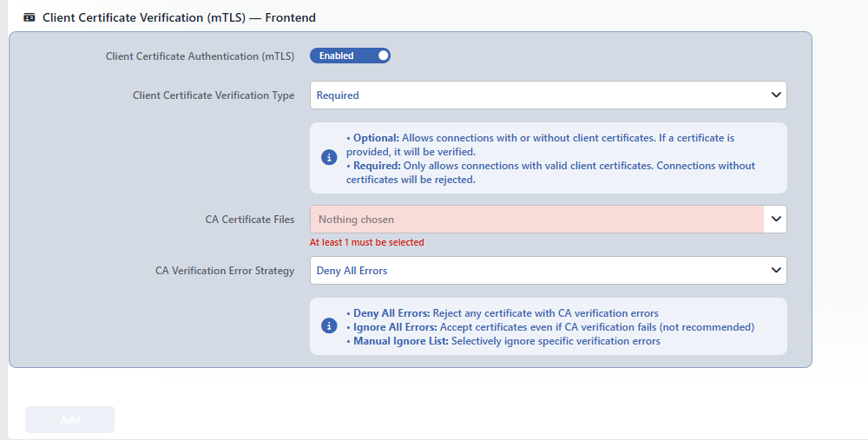The image size is (868, 440).
Task: Click 'Client Certificate Verification Type' label
Action: point(214,95)
